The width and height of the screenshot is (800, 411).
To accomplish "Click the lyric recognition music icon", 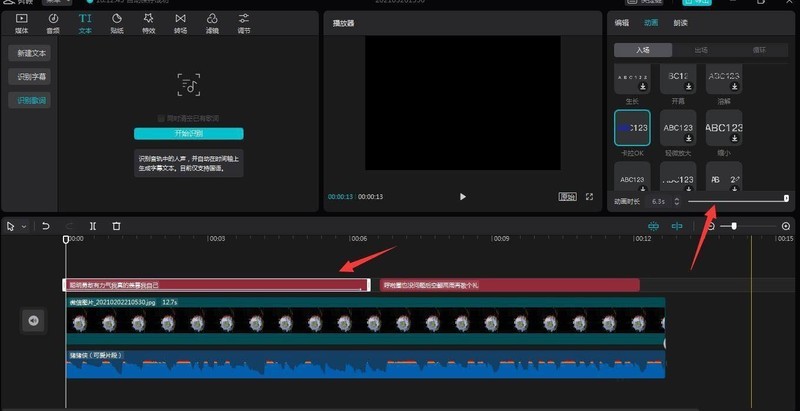I will [189, 85].
